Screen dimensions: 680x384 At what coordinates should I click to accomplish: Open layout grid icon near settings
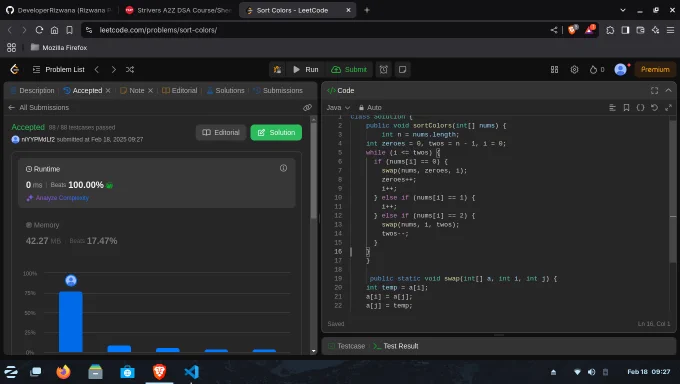click(x=554, y=69)
